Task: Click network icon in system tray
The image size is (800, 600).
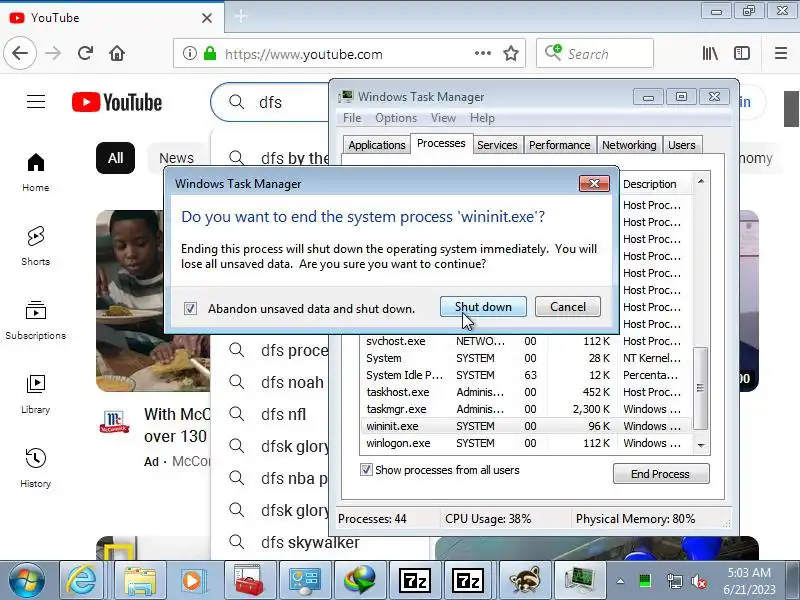Action: [x=674, y=581]
